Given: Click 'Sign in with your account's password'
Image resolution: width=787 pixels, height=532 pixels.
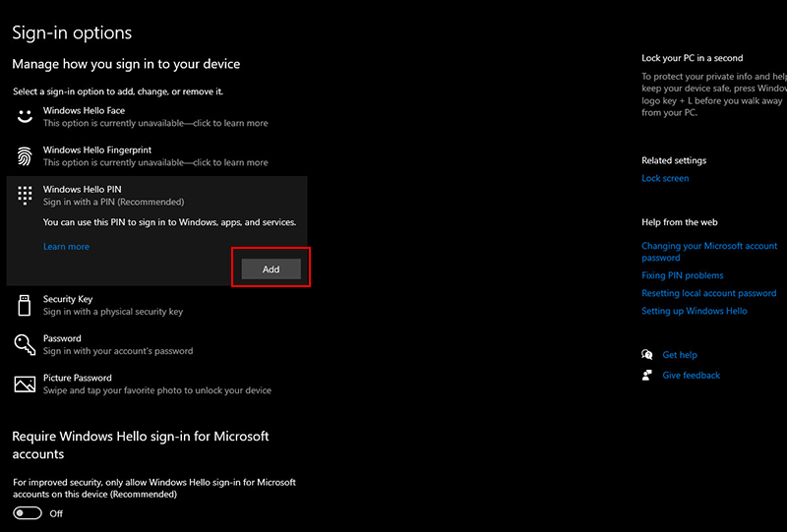Looking at the screenshot, I should [118, 351].
